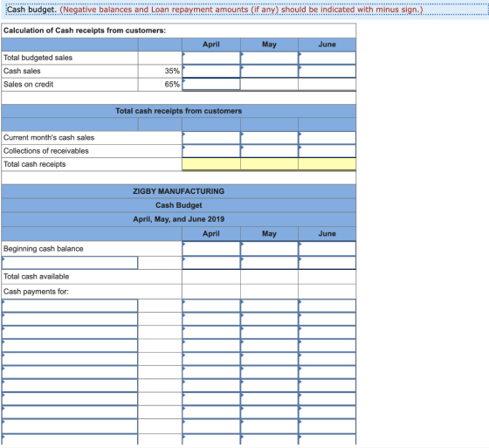Select June Cash sales input cell

pyautogui.click(x=327, y=71)
